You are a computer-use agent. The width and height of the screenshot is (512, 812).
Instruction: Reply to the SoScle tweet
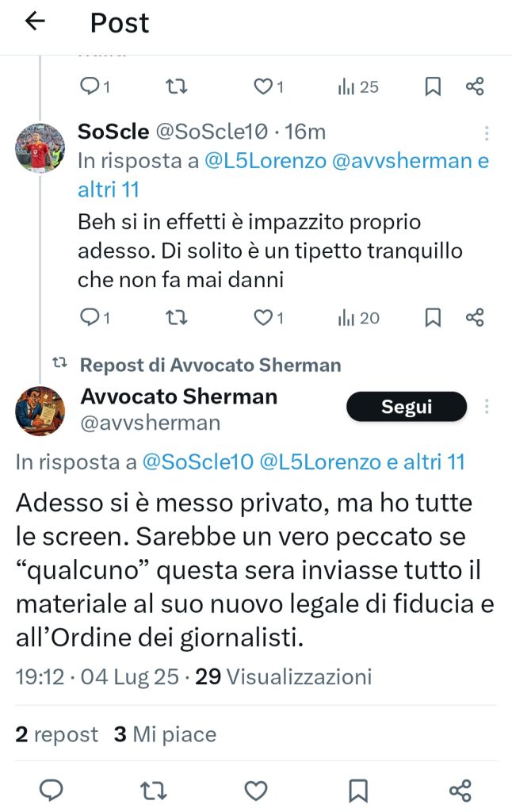95,317
